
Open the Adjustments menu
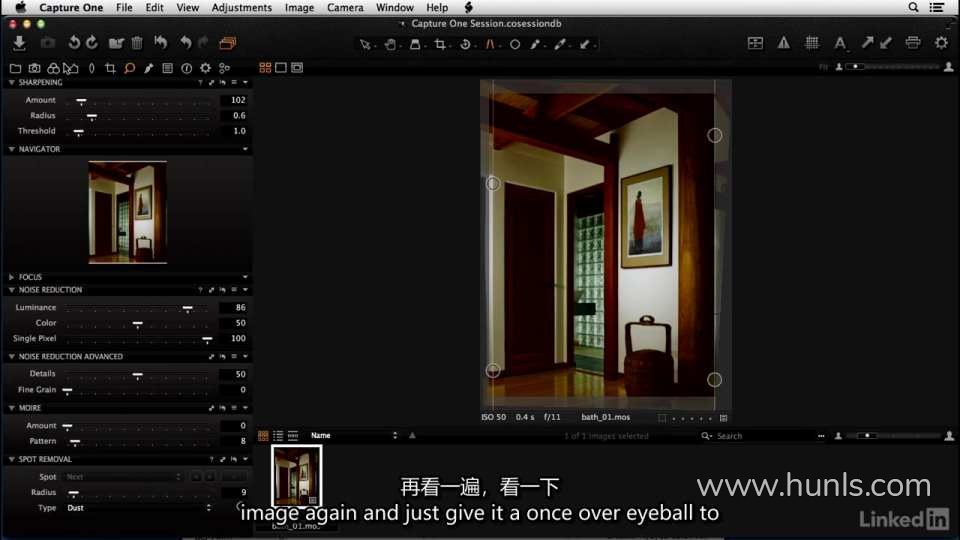[242, 7]
